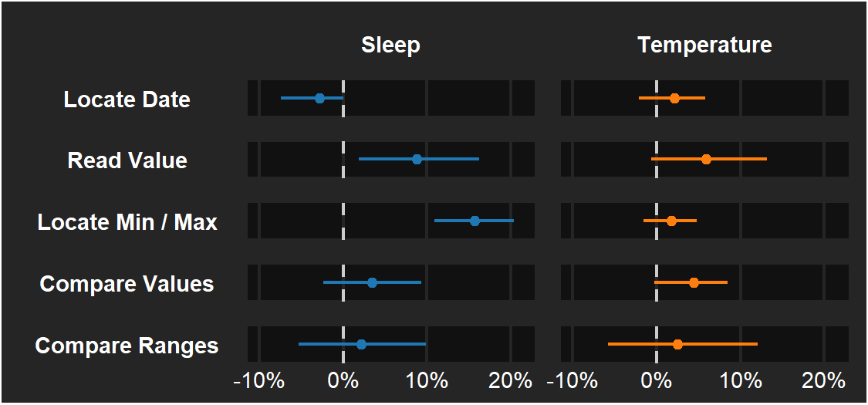Screen dimensions: 868x405
Task: Click the 0% tick label under Sleep
Action: tap(343, 380)
